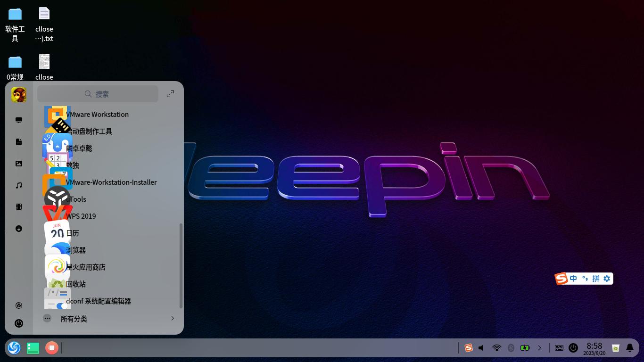Select the Documents category icon in sidebar
The image size is (644, 362).
(19, 141)
